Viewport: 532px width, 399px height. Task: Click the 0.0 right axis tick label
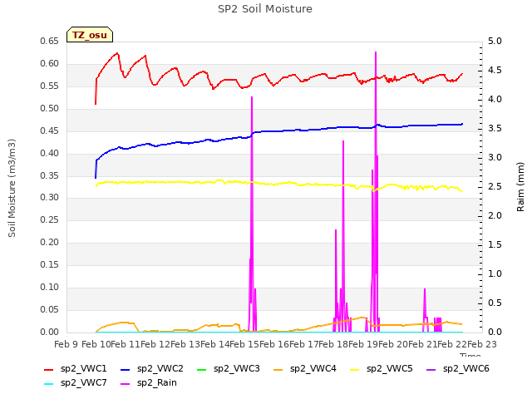coord(495,332)
